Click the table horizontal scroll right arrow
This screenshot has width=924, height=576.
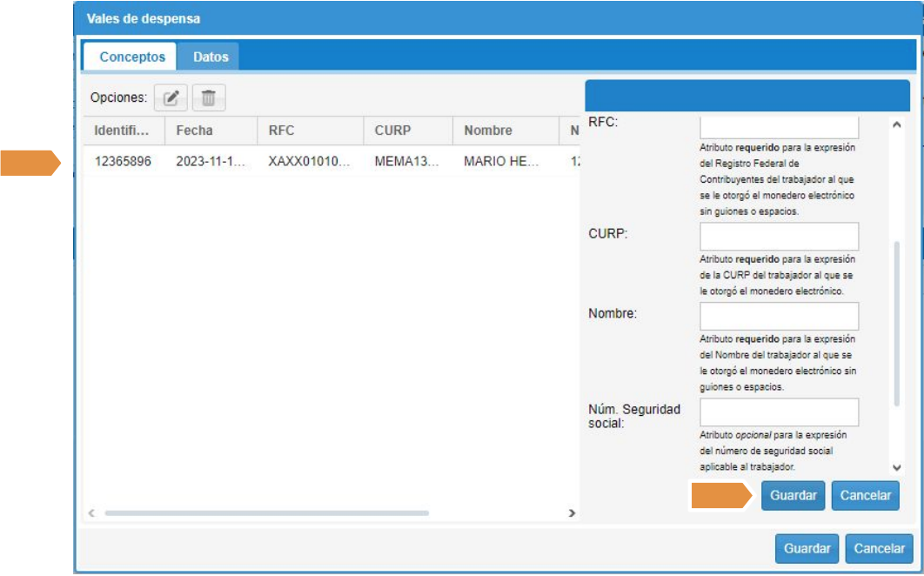click(x=572, y=513)
